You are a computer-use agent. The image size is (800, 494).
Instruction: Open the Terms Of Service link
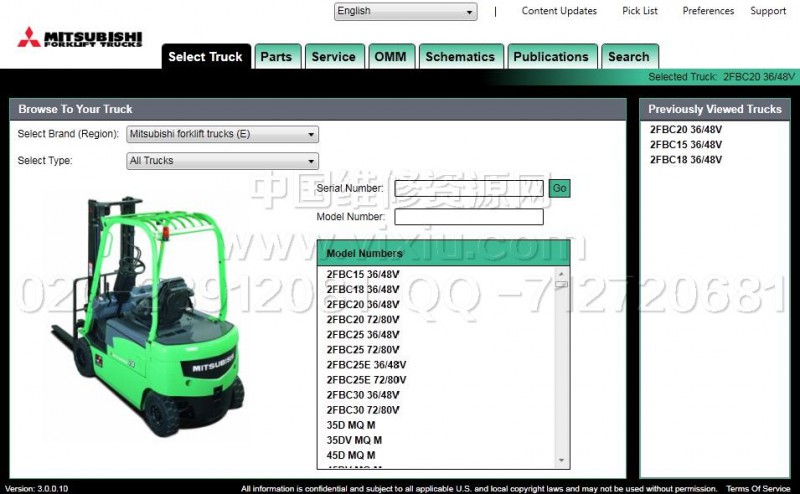758,488
